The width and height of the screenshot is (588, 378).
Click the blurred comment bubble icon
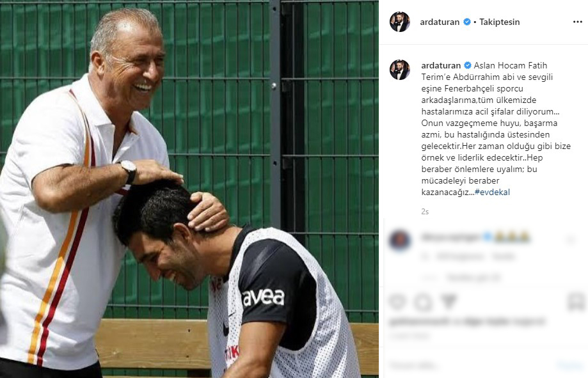point(423,302)
